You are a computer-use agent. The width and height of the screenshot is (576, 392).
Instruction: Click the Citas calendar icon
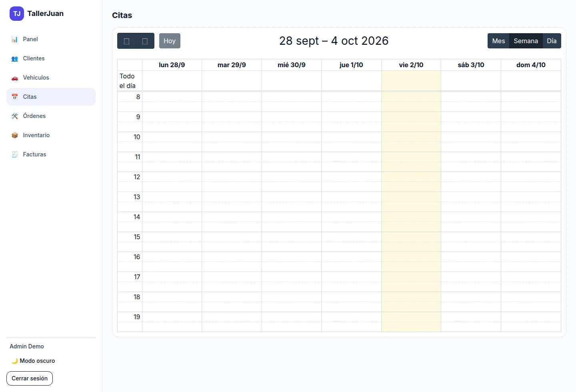15,97
